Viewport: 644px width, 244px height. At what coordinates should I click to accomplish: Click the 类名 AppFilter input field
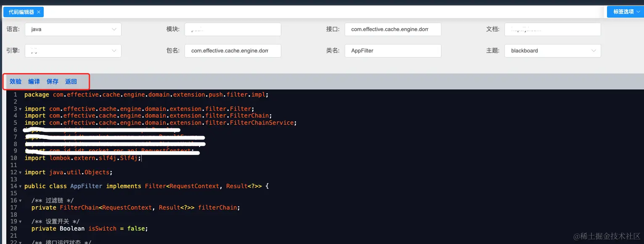pyautogui.click(x=393, y=50)
